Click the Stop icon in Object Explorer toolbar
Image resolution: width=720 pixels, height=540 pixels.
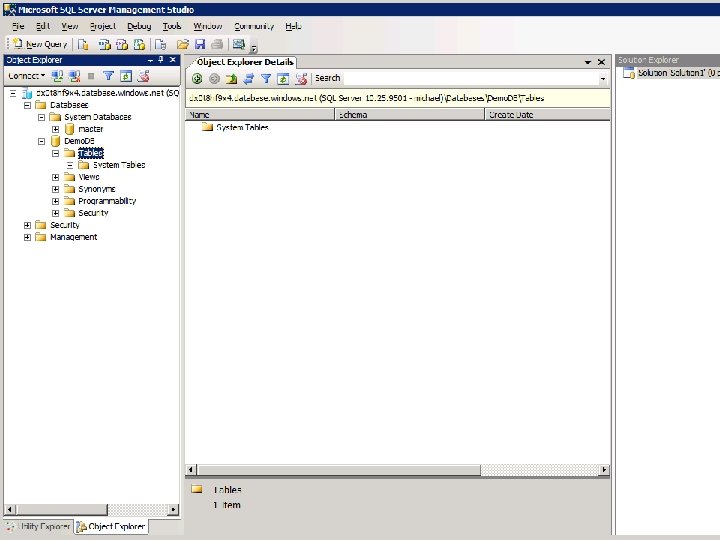coord(91,76)
